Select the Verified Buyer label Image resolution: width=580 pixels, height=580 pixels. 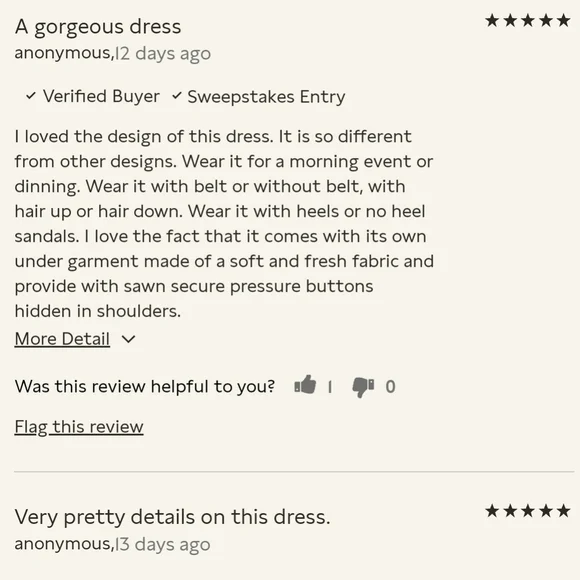click(x=101, y=96)
